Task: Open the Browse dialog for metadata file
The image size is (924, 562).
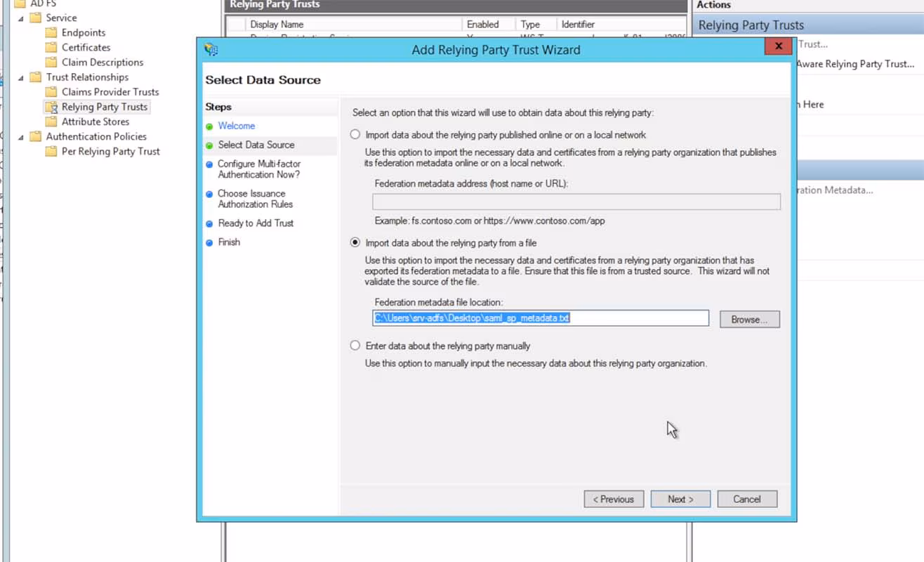Action: click(x=748, y=318)
